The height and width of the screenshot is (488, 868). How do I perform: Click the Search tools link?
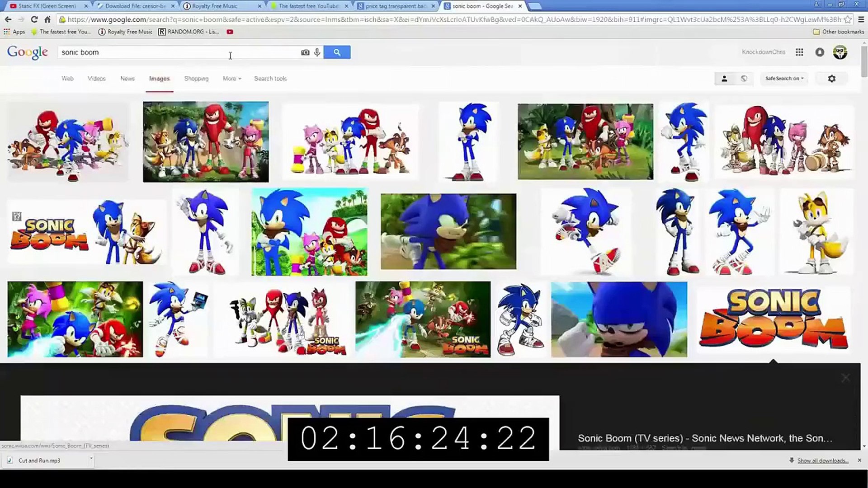270,79
